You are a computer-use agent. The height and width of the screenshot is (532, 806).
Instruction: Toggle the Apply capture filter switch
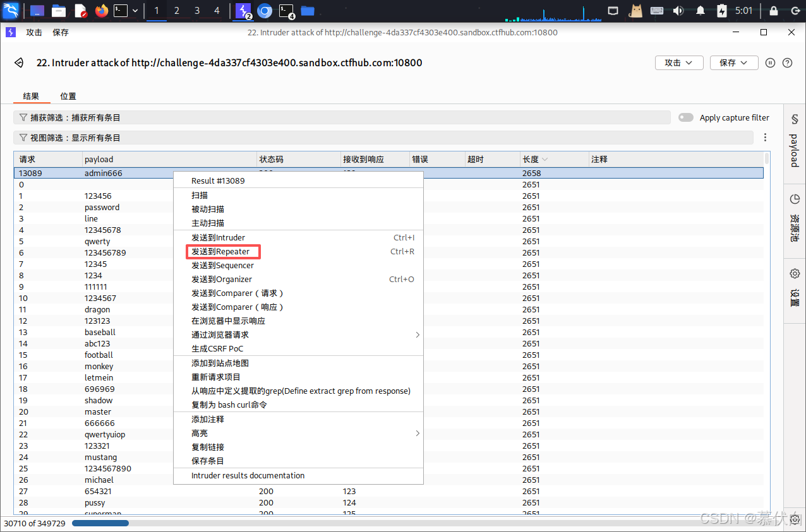[x=686, y=117]
